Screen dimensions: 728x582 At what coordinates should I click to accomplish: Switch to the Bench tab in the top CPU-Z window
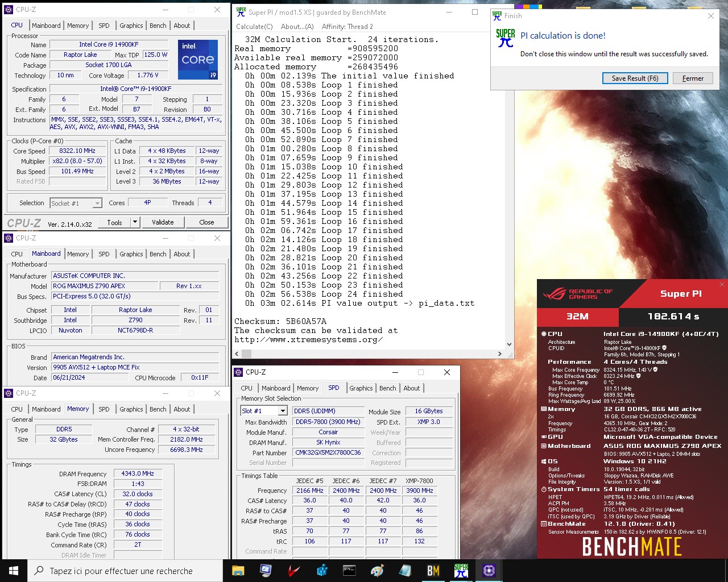(158, 26)
